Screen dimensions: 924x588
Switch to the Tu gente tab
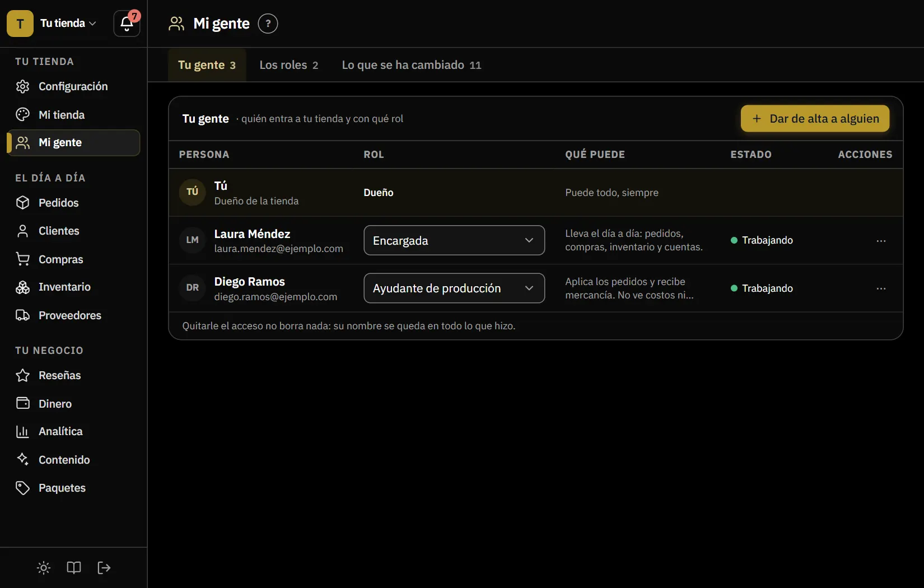point(207,65)
